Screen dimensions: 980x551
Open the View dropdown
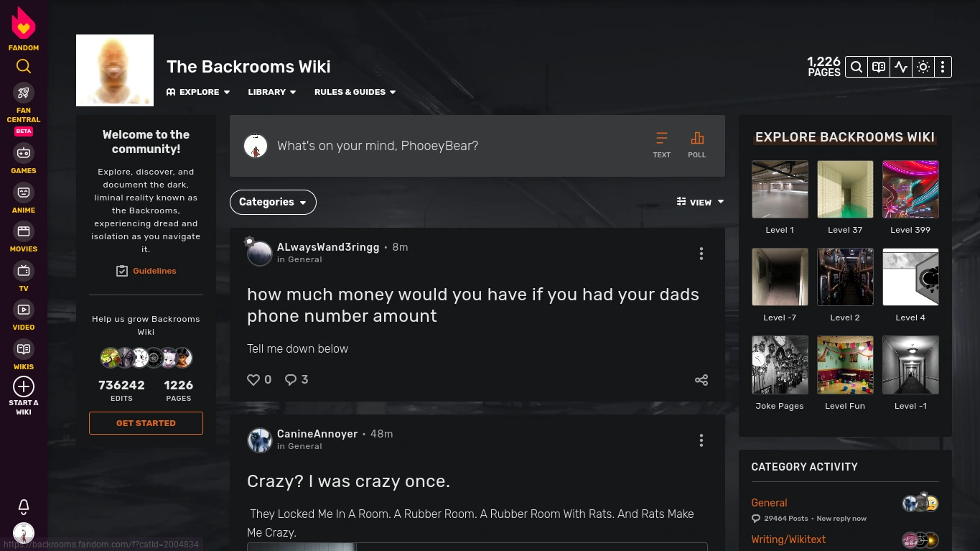[x=700, y=202]
